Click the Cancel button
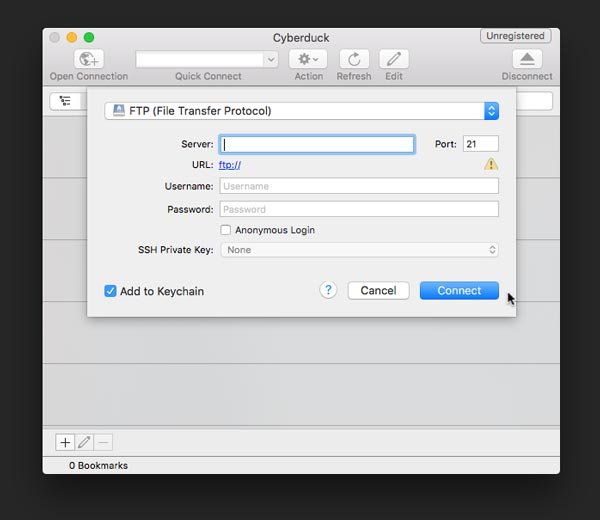The image size is (600, 520). click(x=378, y=290)
